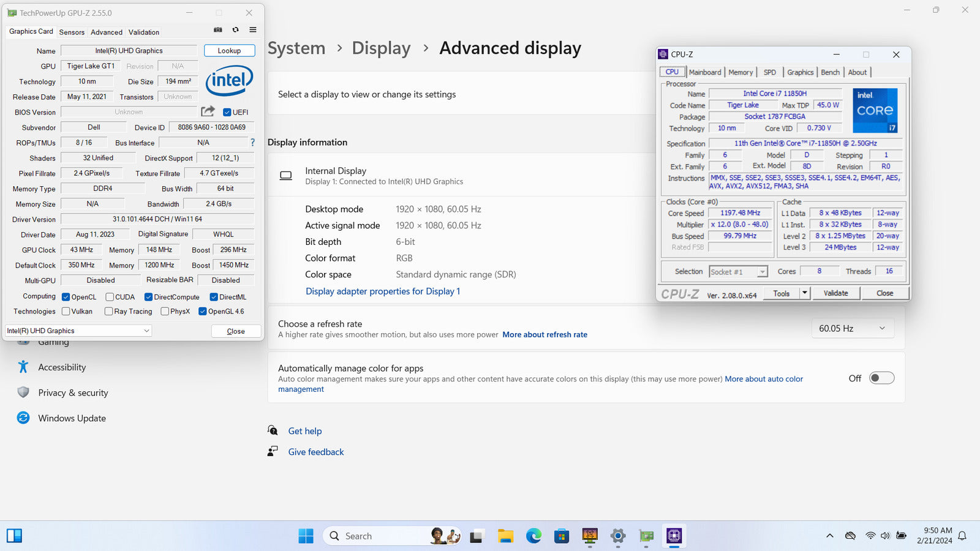980x551 pixels.
Task: Click the Close button in GPU-Z
Action: tap(236, 331)
